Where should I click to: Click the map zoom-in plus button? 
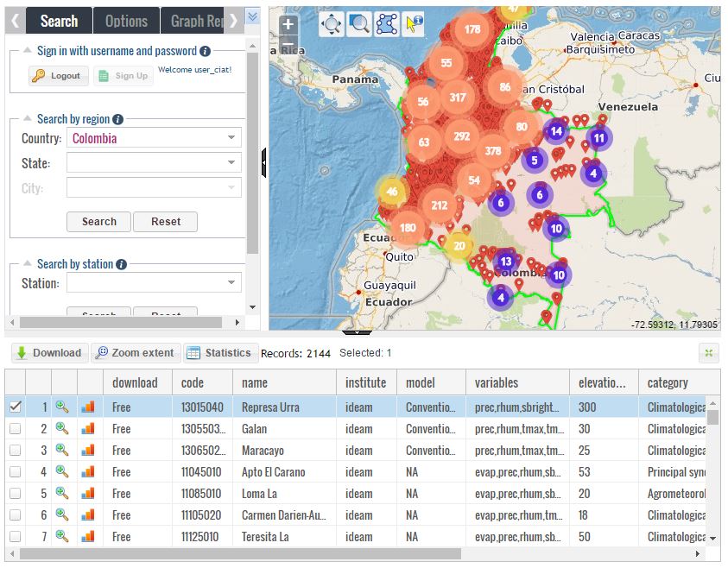(x=288, y=25)
